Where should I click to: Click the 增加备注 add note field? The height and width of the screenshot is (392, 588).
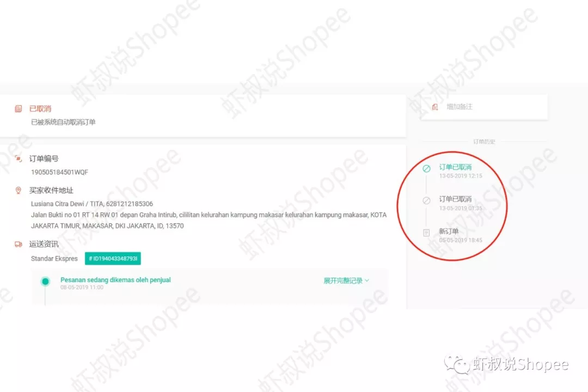(x=484, y=107)
